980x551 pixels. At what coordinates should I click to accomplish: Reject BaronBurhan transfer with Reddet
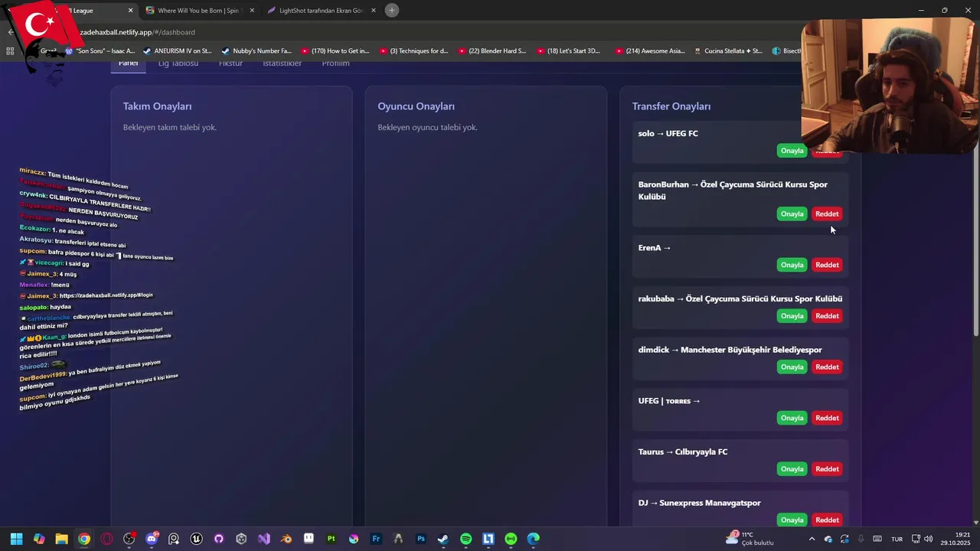pyautogui.click(x=827, y=214)
